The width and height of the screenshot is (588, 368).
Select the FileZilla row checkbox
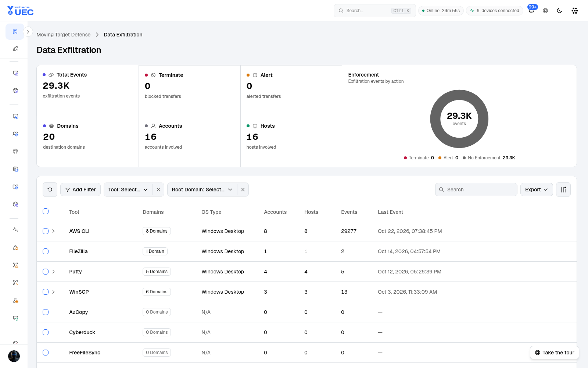pyautogui.click(x=46, y=251)
